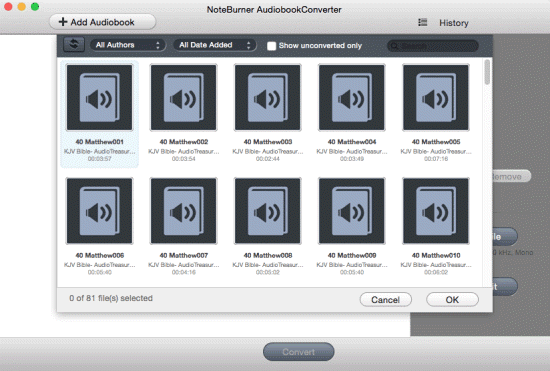Click the Cancel button
The image size is (550, 371).
(385, 300)
